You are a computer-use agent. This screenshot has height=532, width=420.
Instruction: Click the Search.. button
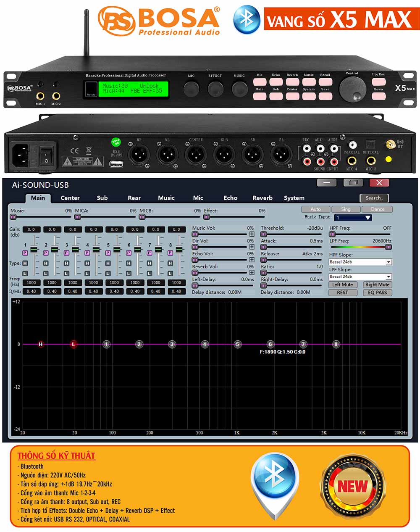374,198
